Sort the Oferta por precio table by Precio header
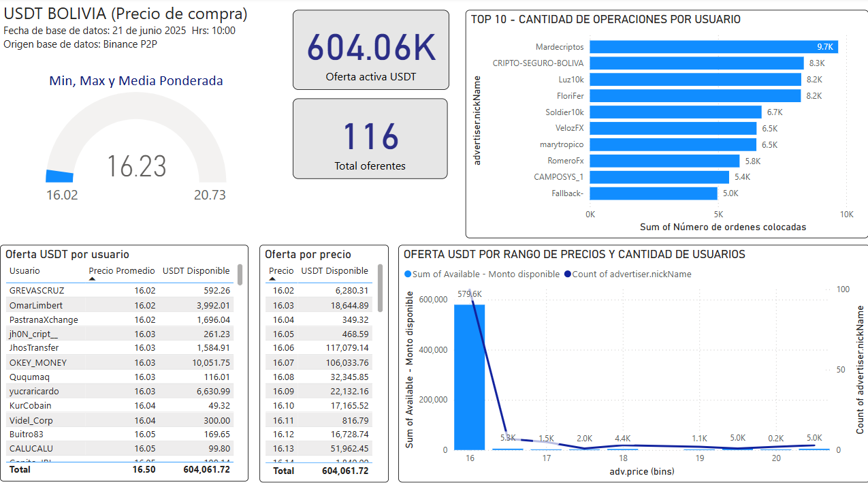Screen dimensions: 868x489 pyautogui.click(x=281, y=270)
